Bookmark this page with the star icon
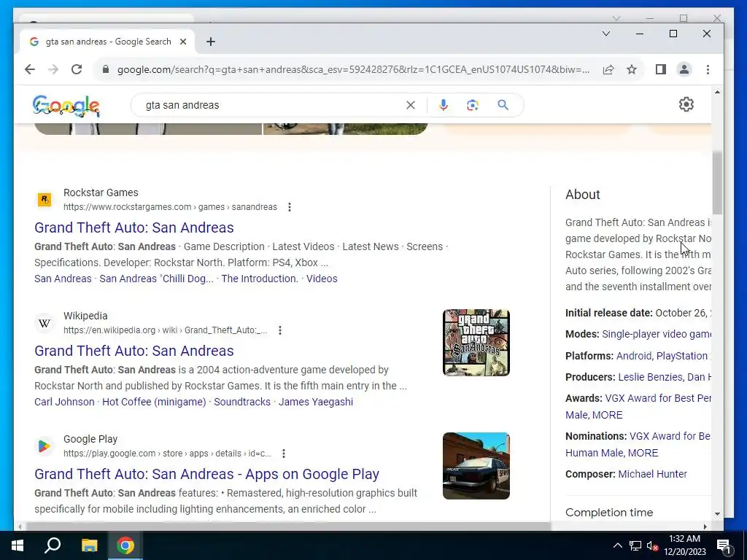 [x=632, y=69]
